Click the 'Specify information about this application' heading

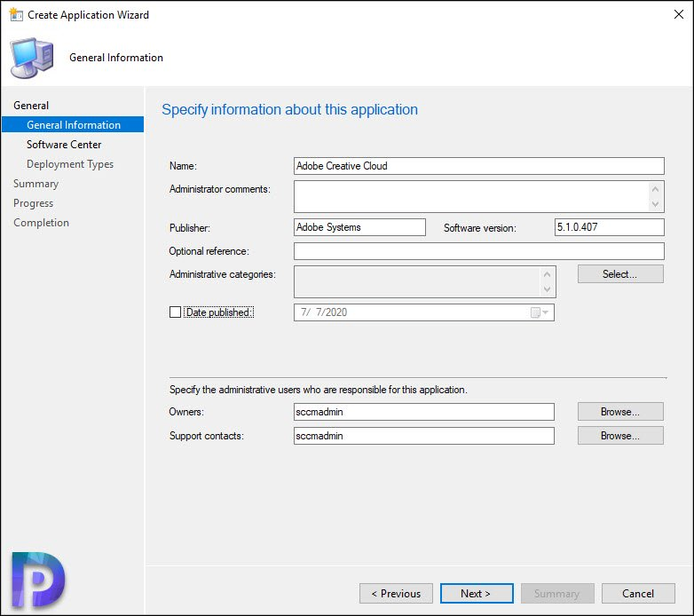point(289,110)
